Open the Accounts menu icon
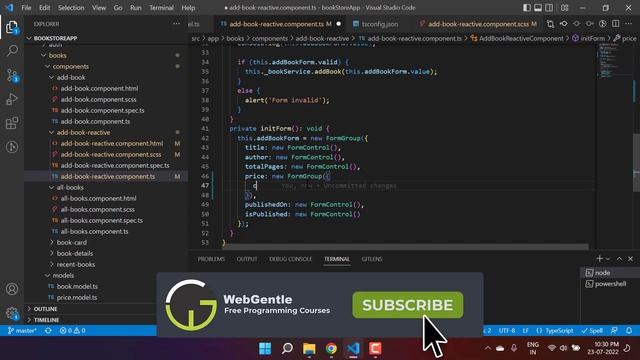 (12, 289)
